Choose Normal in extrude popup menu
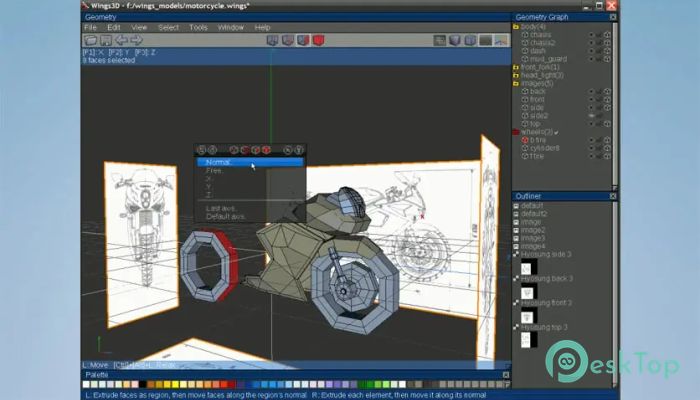 click(250, 162)
